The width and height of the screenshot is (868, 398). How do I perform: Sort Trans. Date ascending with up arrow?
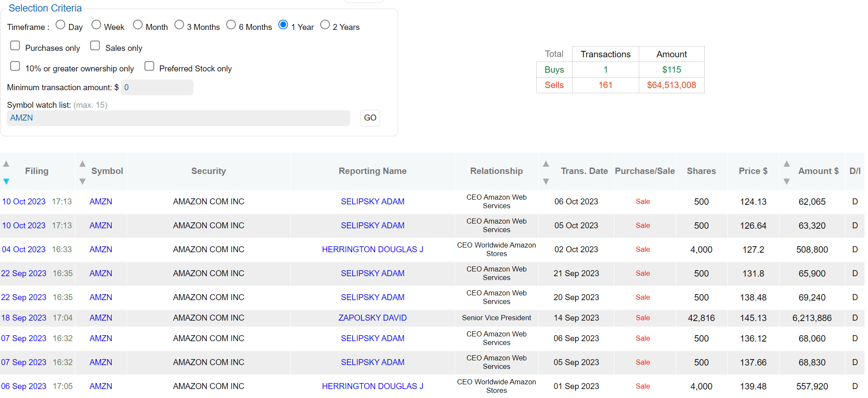[x=546, y=164]
